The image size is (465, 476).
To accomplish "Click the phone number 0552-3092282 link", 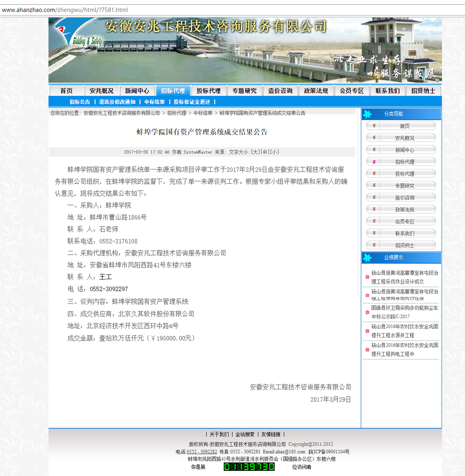I will [x=202, y=452].
